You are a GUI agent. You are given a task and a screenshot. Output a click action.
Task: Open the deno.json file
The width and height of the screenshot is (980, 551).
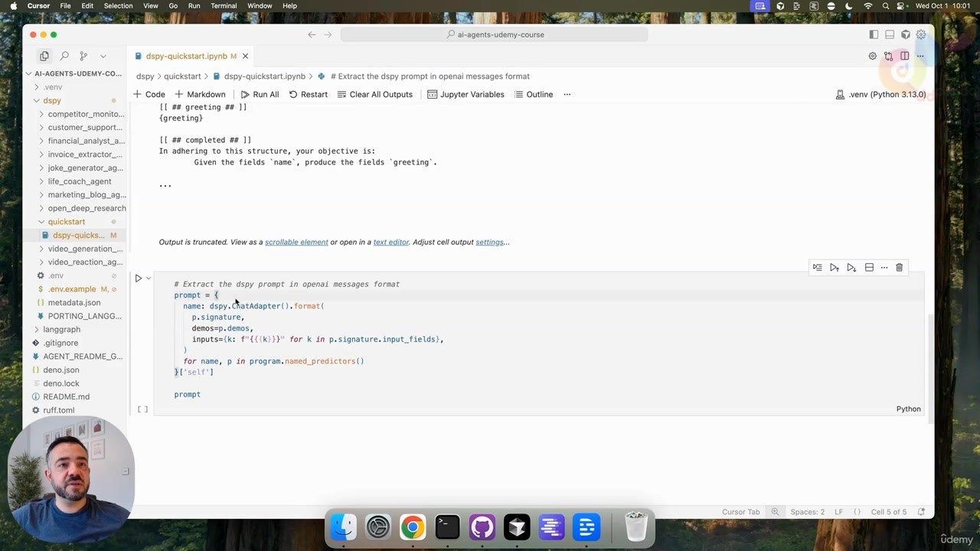click(73, 370)
